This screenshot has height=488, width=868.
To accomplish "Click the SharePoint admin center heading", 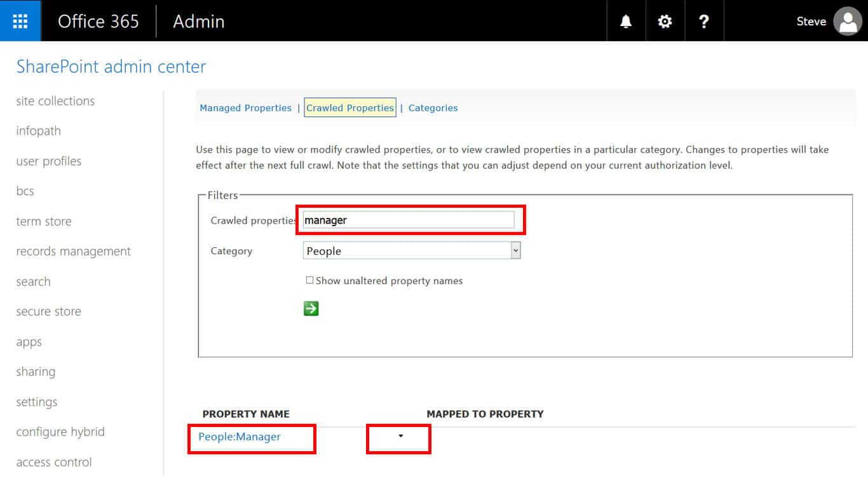I will click(111, 67).
